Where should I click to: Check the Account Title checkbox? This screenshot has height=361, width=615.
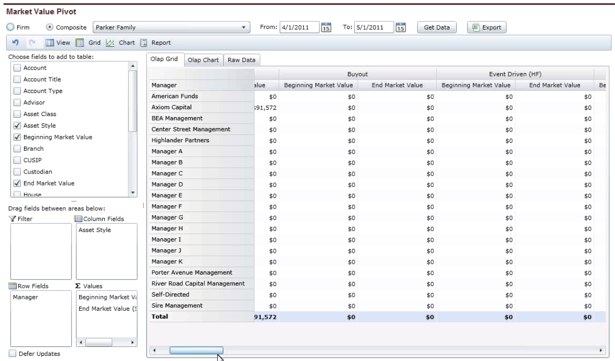(17, 79)
